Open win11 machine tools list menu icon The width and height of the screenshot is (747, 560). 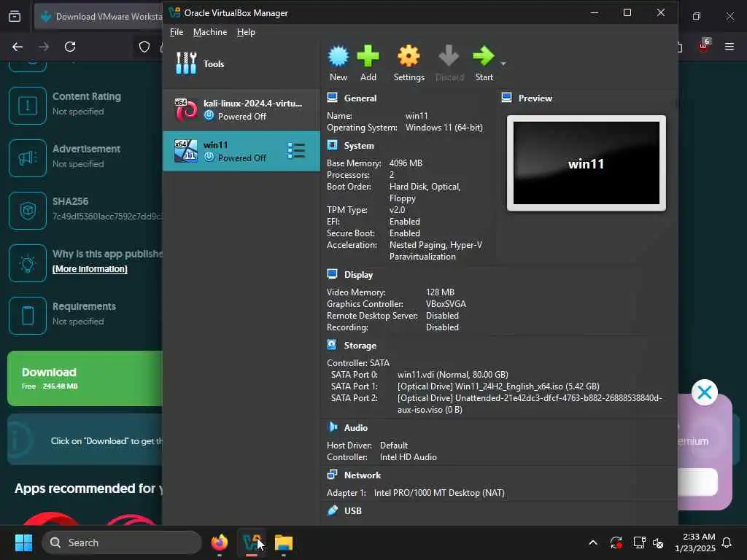(x=296, y=151)
